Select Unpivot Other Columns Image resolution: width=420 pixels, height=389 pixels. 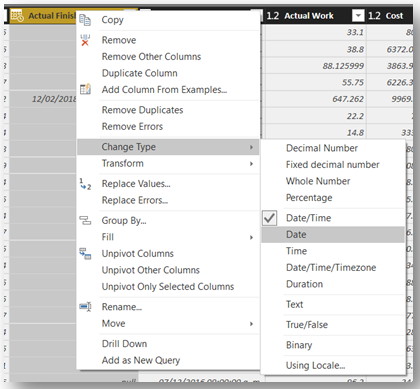pyautogui.click(x=168, y=270)
